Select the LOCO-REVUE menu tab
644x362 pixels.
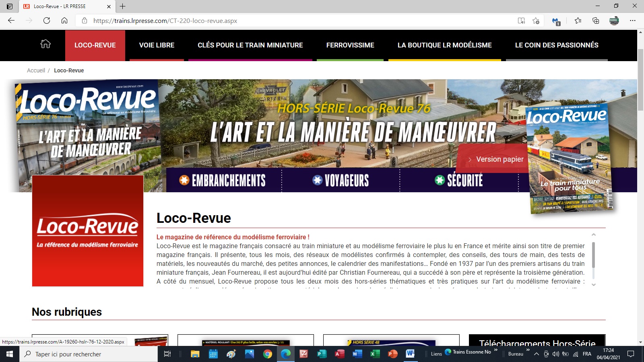point(95,45)
